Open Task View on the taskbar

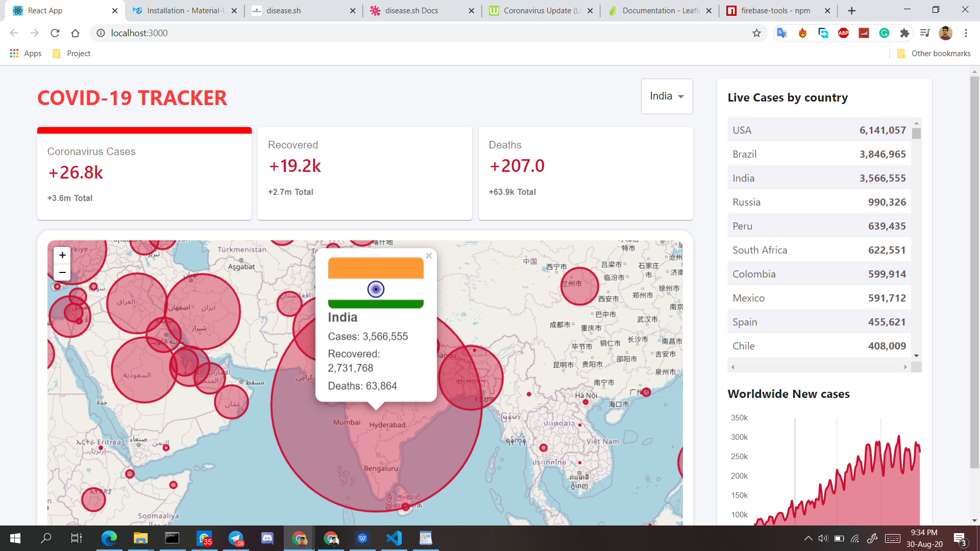coord(77,538)
